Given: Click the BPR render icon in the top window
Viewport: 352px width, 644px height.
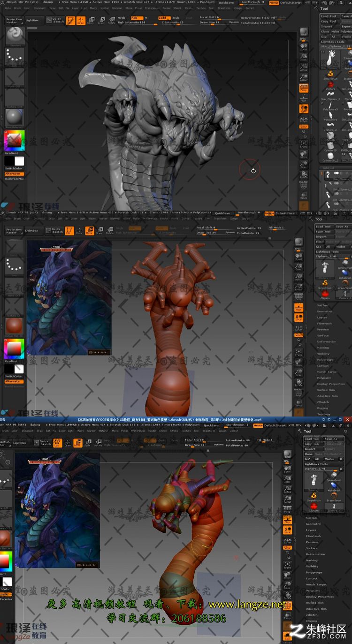Looking at the screenshot, I should tap(304, 32).
